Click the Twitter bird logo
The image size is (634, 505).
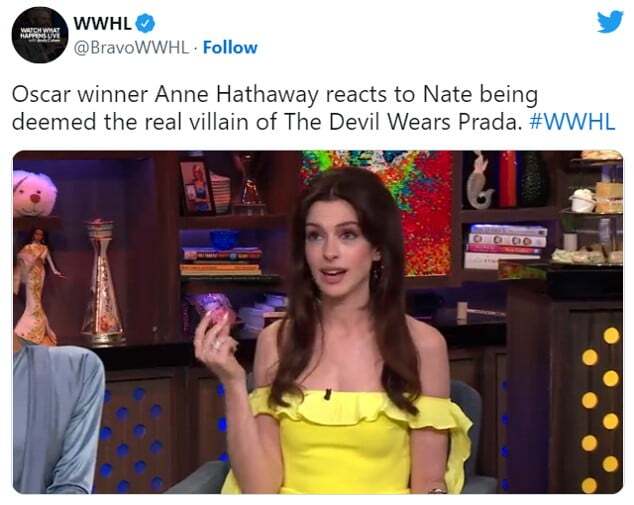610,21
